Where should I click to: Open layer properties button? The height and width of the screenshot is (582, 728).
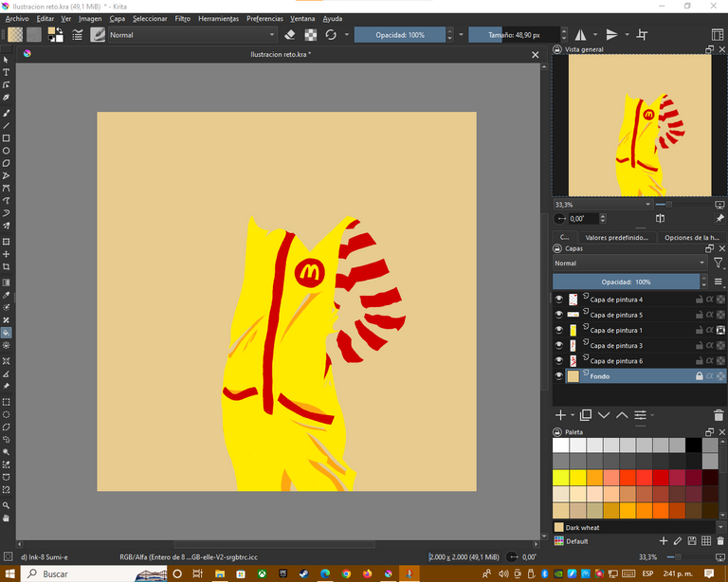[640, 415]
